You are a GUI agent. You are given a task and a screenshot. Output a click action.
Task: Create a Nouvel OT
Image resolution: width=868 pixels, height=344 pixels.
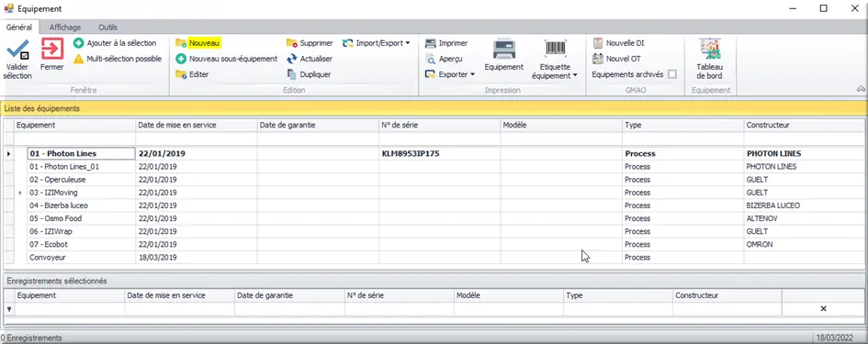click(616, 59)
